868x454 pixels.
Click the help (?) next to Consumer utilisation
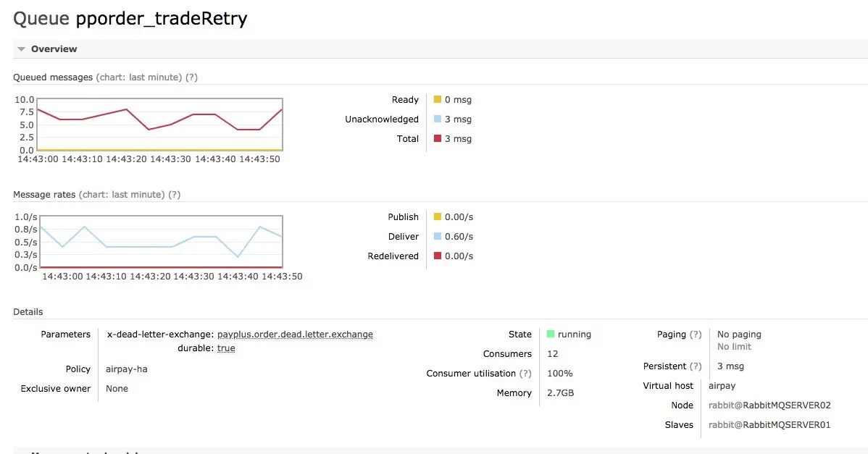pos(525,373)
